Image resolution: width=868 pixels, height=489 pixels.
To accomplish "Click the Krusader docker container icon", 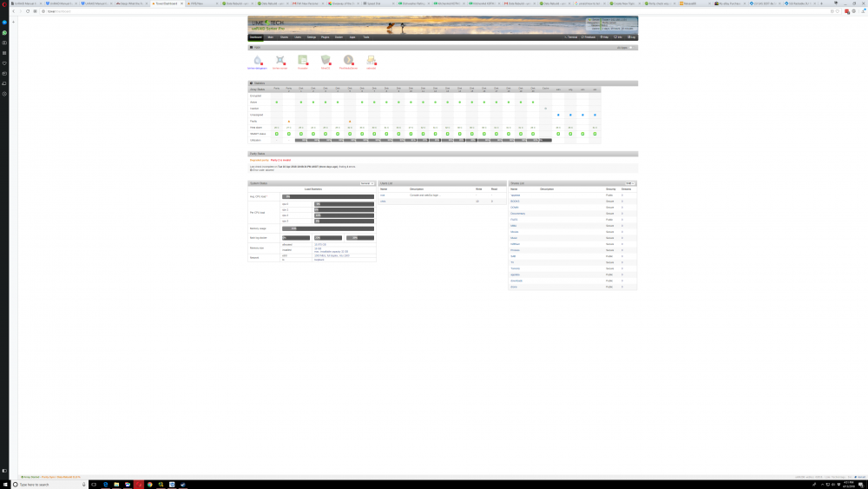I will pyautogui.click(x=303, y=60).
